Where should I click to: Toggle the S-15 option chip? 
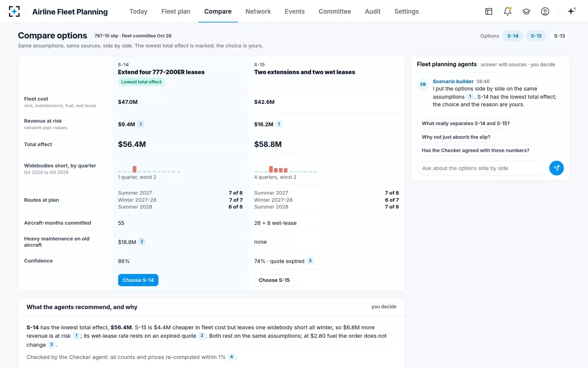(x=536, y=36)
